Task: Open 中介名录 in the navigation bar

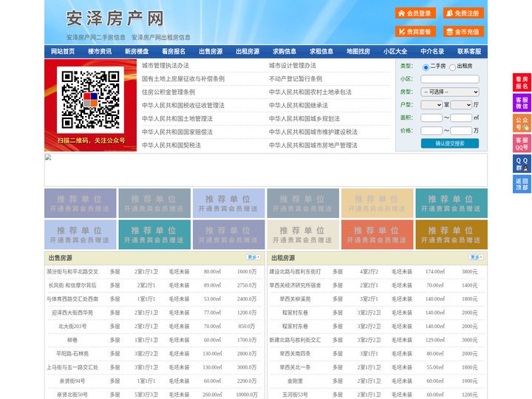Action: 432,52
